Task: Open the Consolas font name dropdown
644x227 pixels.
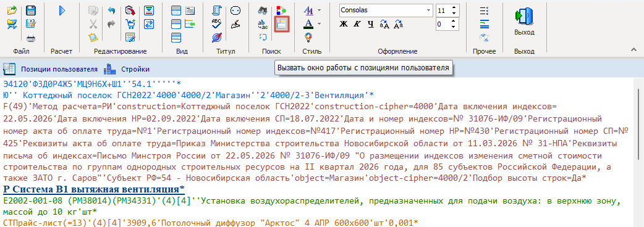Action: click(x=429, y=10)
